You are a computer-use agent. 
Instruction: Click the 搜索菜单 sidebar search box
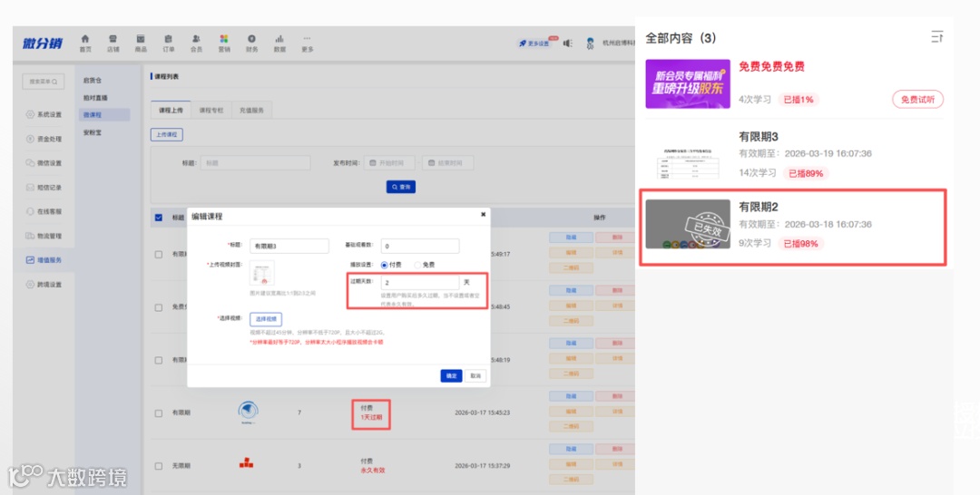click(44, 82)
